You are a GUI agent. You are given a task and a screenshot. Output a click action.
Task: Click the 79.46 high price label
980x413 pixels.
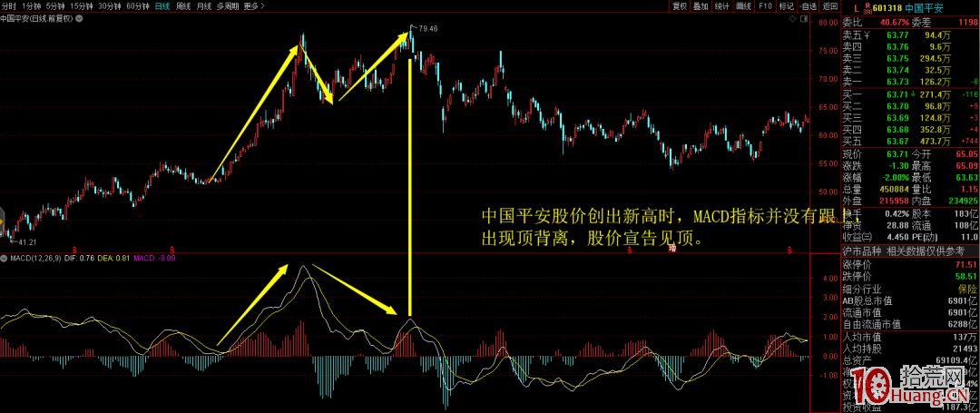[428, 28]
